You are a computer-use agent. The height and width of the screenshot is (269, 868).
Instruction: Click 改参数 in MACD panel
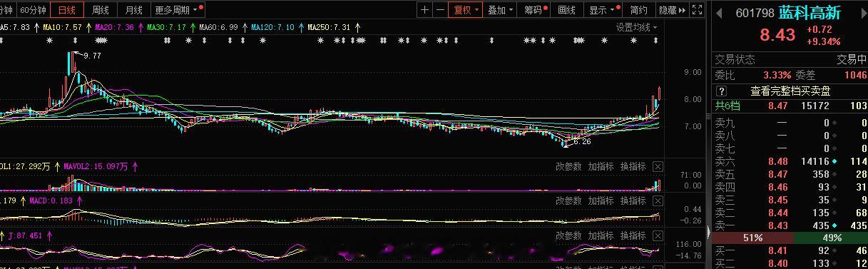(x=569, y=201)
